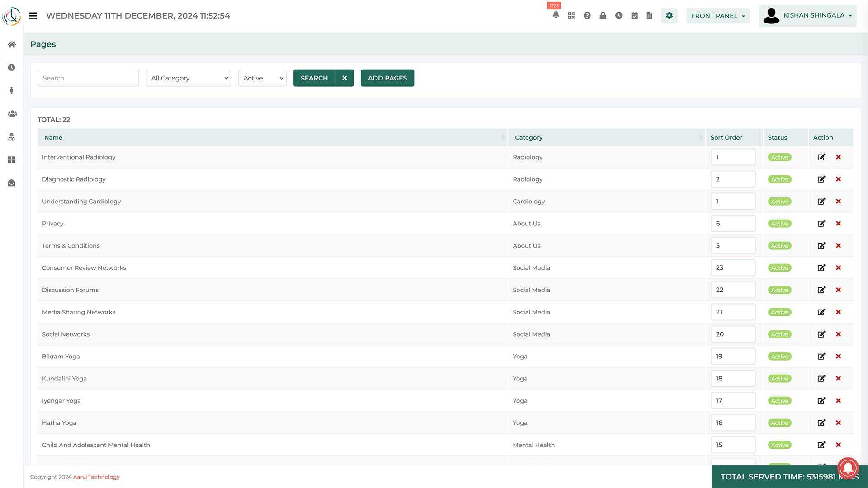Click the envelope icon in sidebar
868x488 pixels.
coord(12,183)
